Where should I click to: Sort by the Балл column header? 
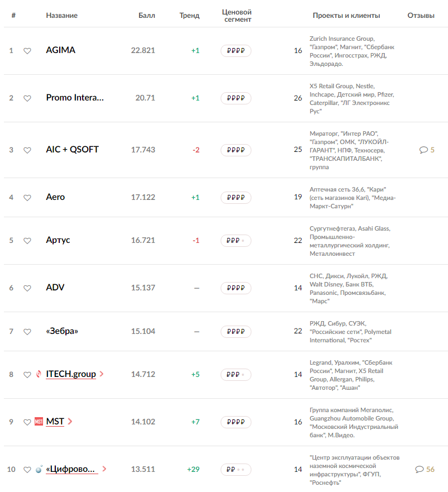coord(146,16)
